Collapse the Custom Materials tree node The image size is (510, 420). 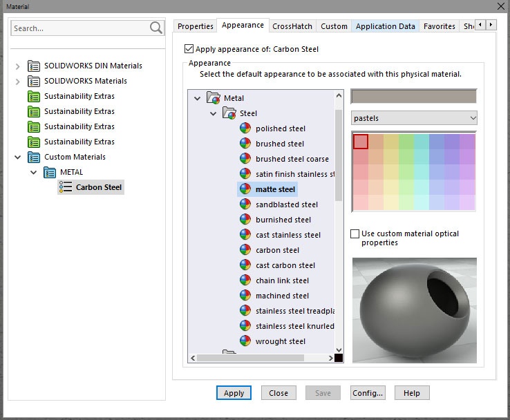tap(17, 157)
